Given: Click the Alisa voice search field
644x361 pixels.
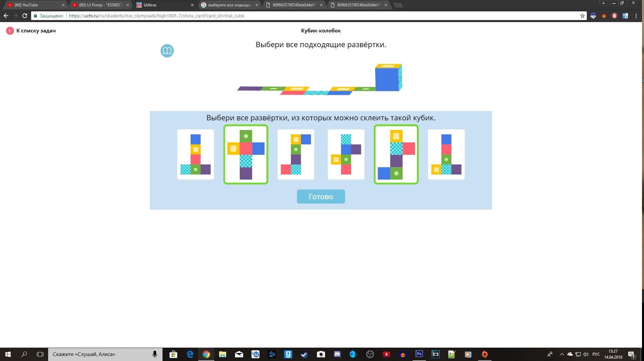Looking at the screenshot, I should click(x=105, y=354).
